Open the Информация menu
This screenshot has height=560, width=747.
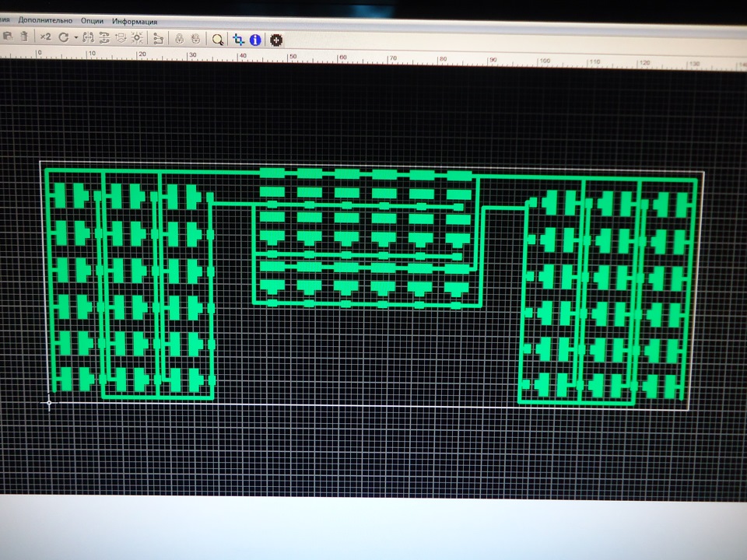(135, 22)
